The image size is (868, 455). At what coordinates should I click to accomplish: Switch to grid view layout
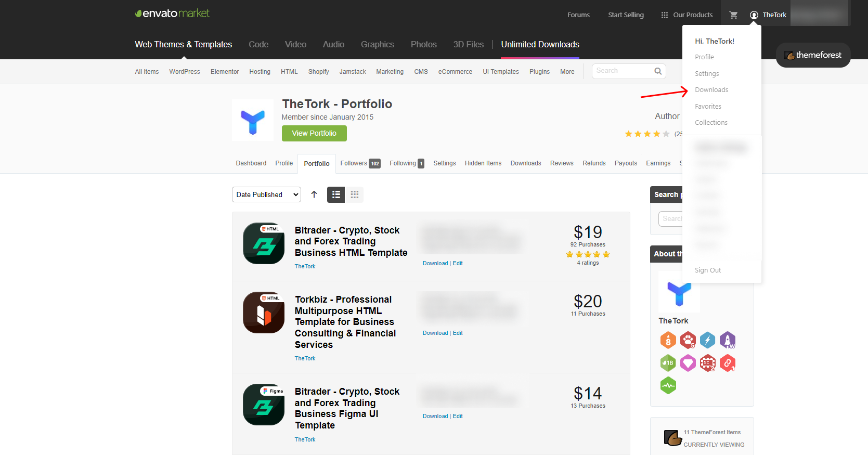[355, 194]
